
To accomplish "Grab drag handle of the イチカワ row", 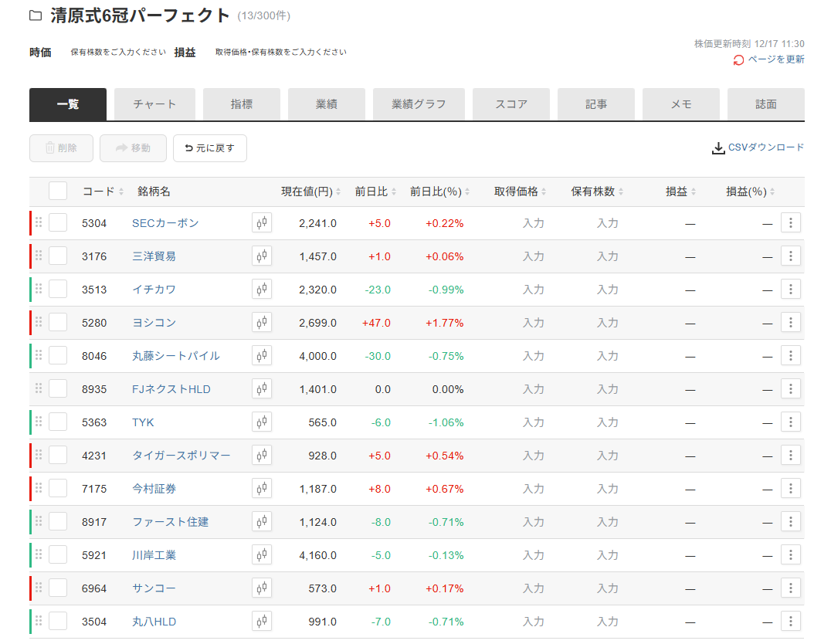I will point(39,290).
